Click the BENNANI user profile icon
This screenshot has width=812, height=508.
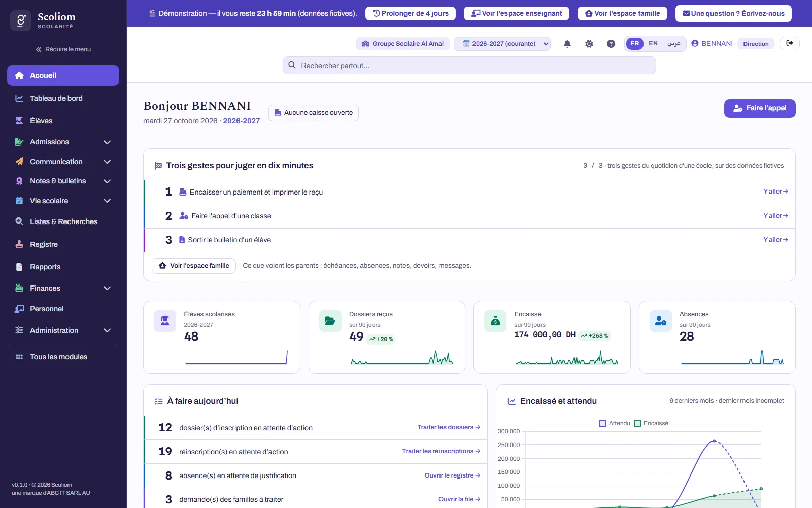point(695,44)
